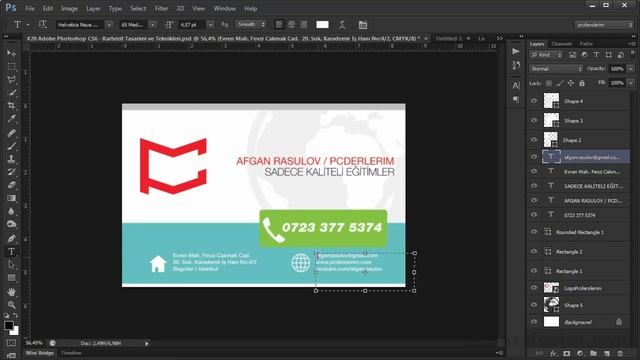Viewport: 640px width, 360px height.
Task: Select the Brush tool
Action: coord(11,146)
